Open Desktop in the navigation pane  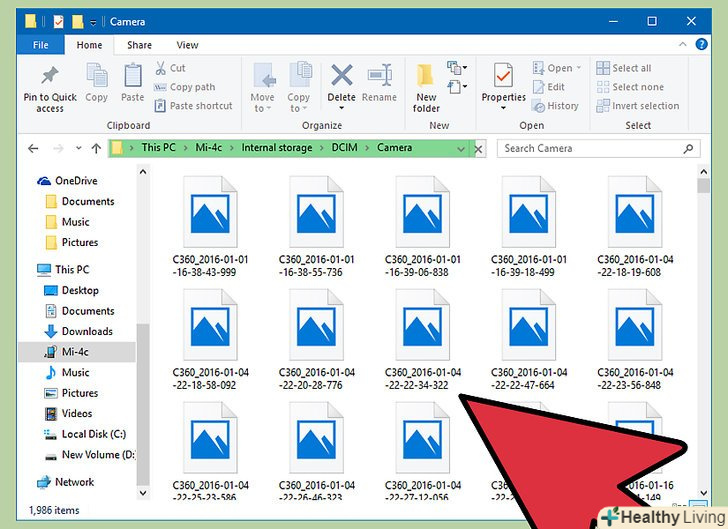(71, 291)
